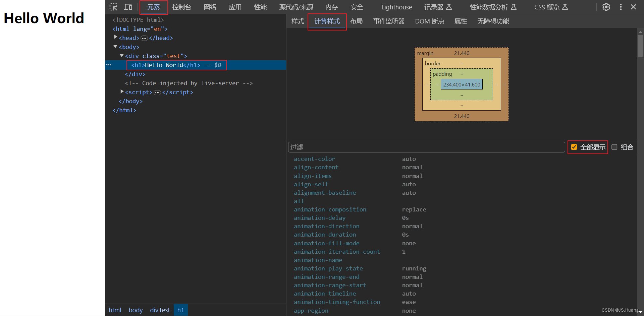Viewport: 644px width, 316px height.
Task: Click the Hello World heading on the page
Action: 44,18
